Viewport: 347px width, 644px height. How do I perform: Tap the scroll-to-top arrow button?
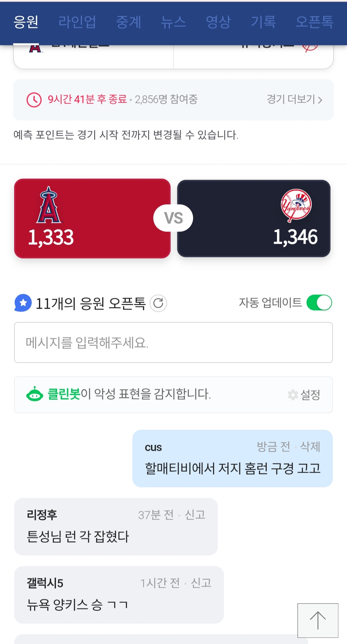pos(318,620)
